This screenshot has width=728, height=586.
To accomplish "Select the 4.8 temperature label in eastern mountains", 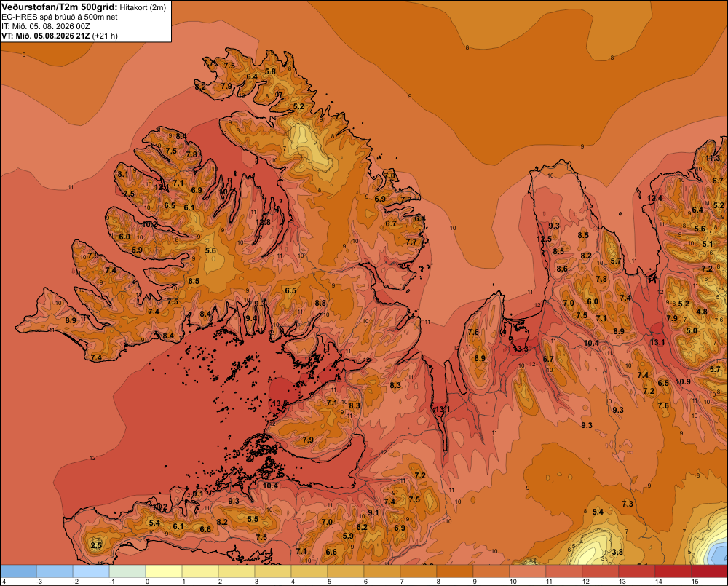I will click(x=702, y=312).
